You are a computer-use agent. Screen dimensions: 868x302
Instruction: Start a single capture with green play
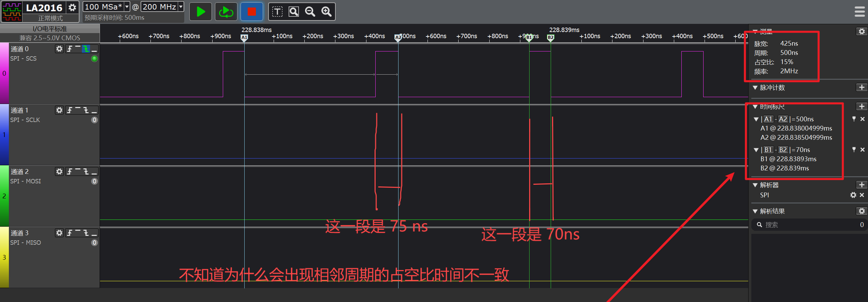201,12
